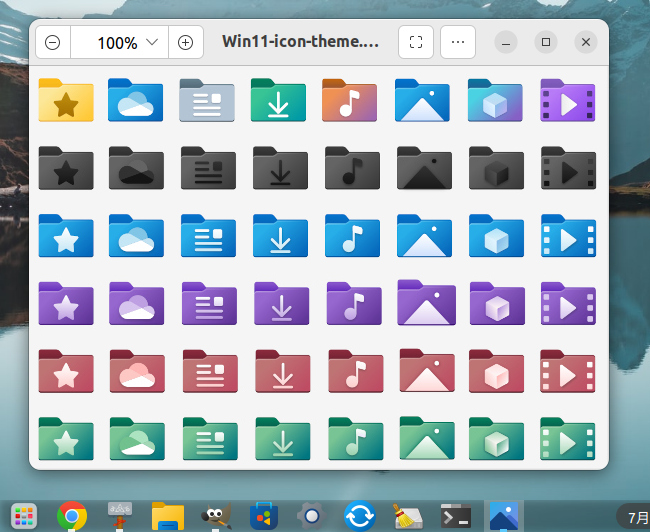650x532 pixels.
Task: Open the 100% zoom level dropdown
Action: (126, 43)
